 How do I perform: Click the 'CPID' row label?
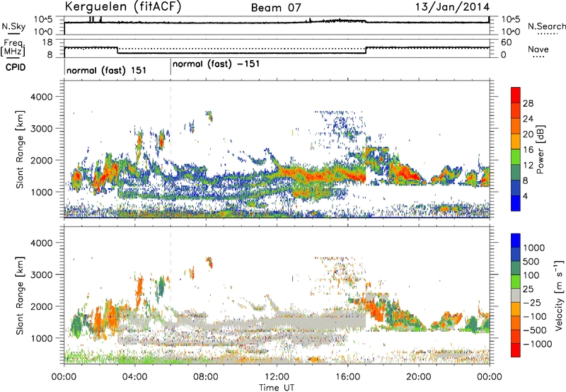(x=16, y=67)
